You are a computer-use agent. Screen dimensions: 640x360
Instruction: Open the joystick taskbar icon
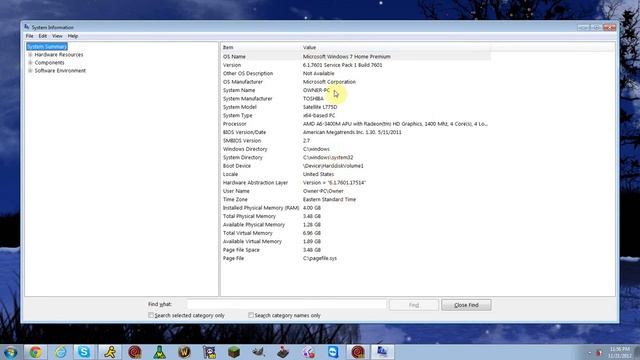[283, 352]
